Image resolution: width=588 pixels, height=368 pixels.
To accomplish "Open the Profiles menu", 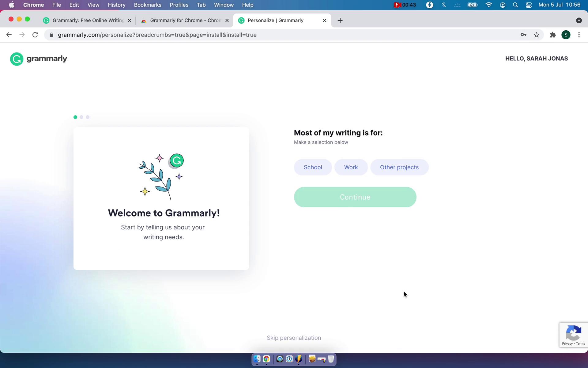I will [179, 5].
